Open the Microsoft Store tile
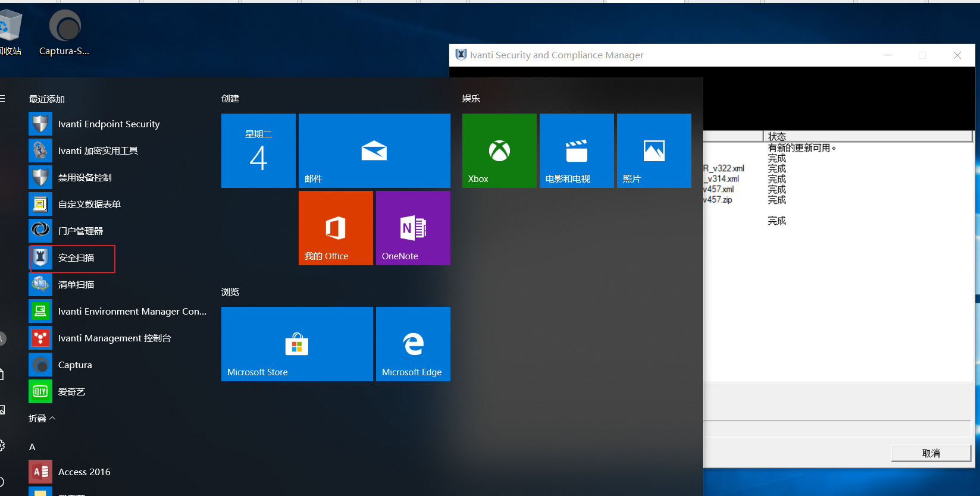Image resolution: width=980 pixels, height=496 pixels. [297, 344]
